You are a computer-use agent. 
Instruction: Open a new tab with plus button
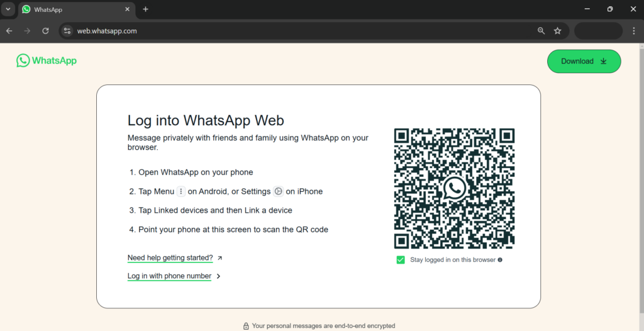pyautogui.click(x=145, y=9)
